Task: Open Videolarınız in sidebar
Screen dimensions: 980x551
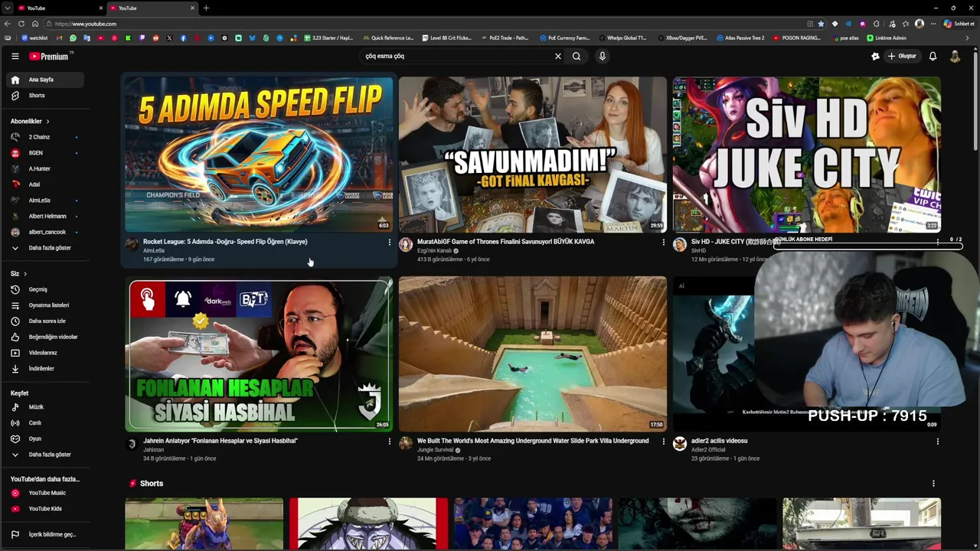Action: tap(45, 353)
